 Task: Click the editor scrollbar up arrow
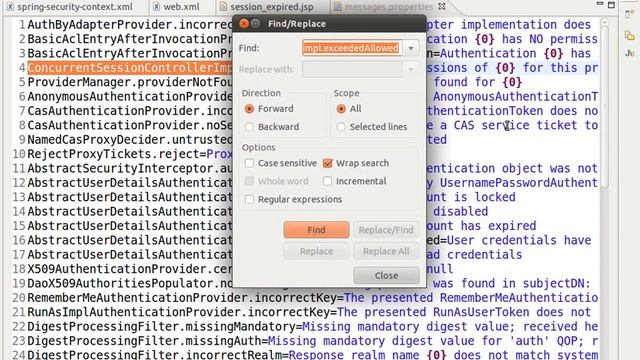click(605, 22)
